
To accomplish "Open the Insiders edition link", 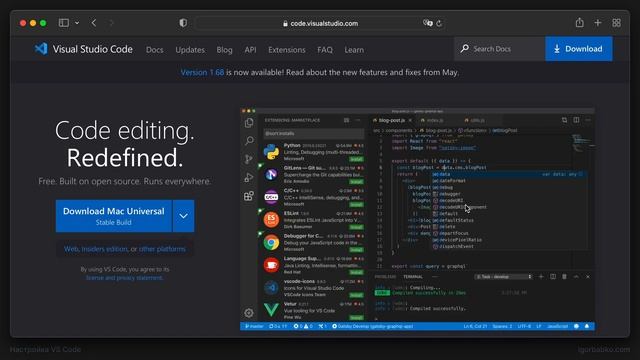I will click(104, 249).
